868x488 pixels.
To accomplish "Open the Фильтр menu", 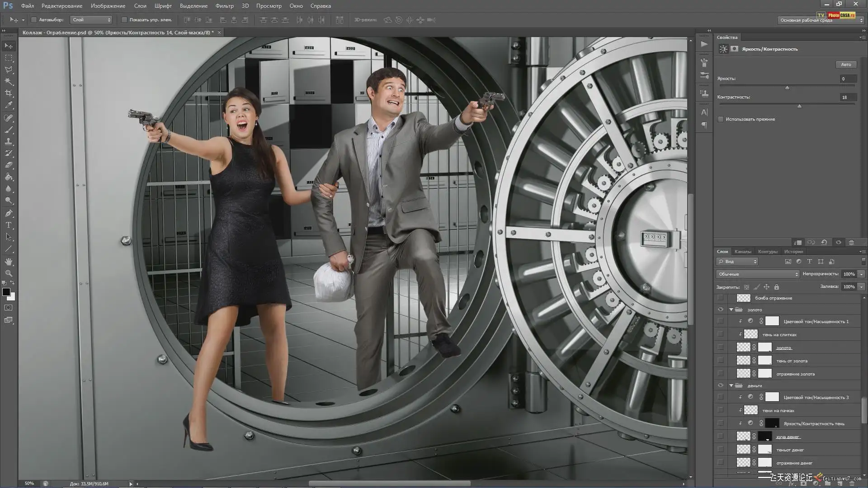I will click(x=224, y=6).
